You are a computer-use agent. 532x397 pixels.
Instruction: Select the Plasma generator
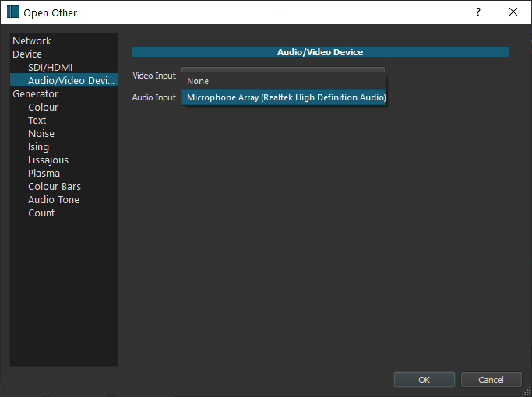point(44,174)
